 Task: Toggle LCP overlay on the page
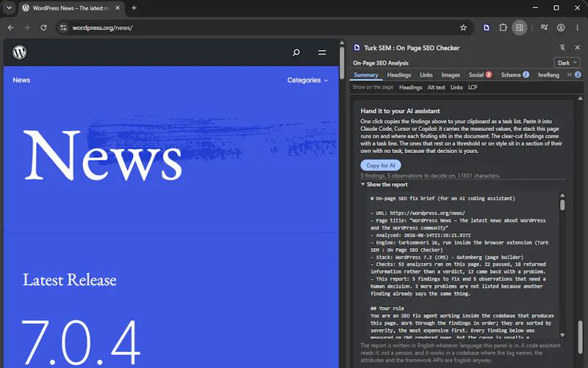coord(473,87)
